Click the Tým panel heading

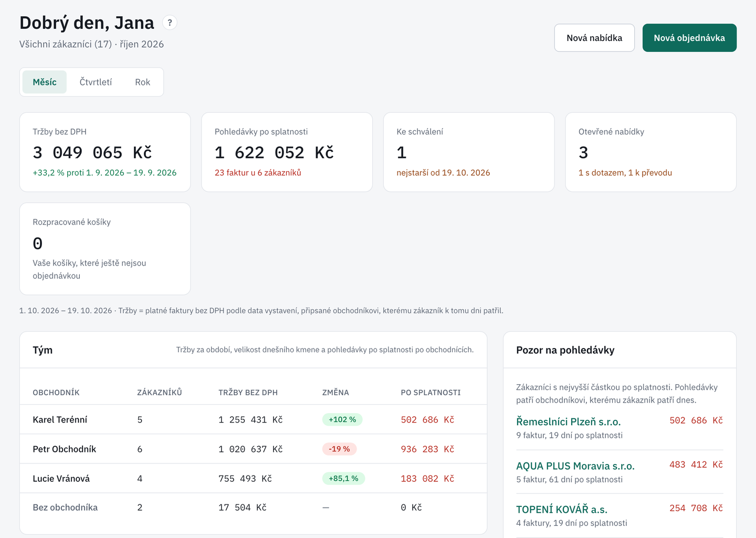pos(43,350)
